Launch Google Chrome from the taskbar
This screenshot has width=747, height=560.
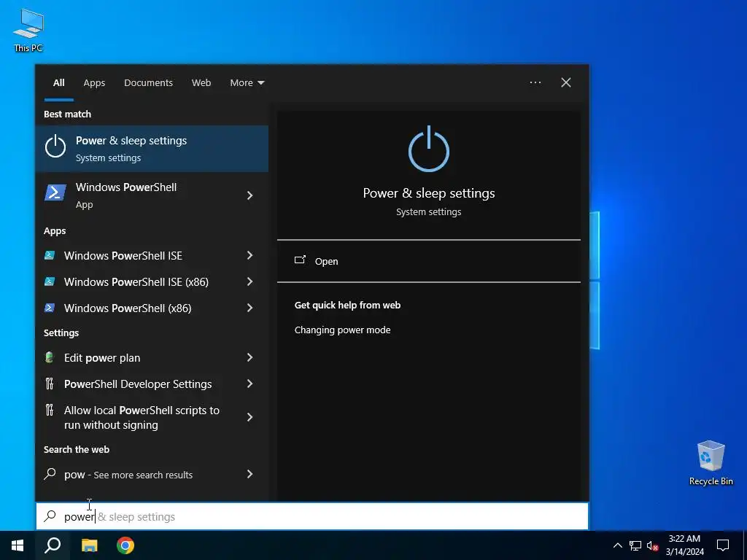pos(125,545)
